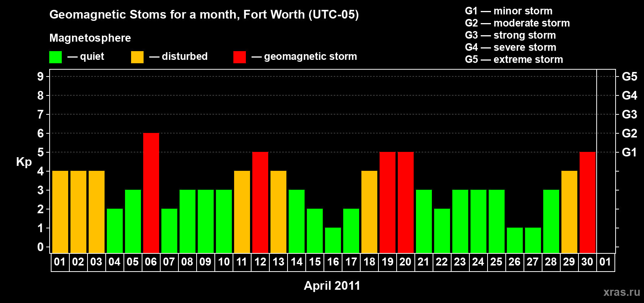Click the Kp value 6 on the axis
This screenshot has width=644, height=303.
[41, 133]
